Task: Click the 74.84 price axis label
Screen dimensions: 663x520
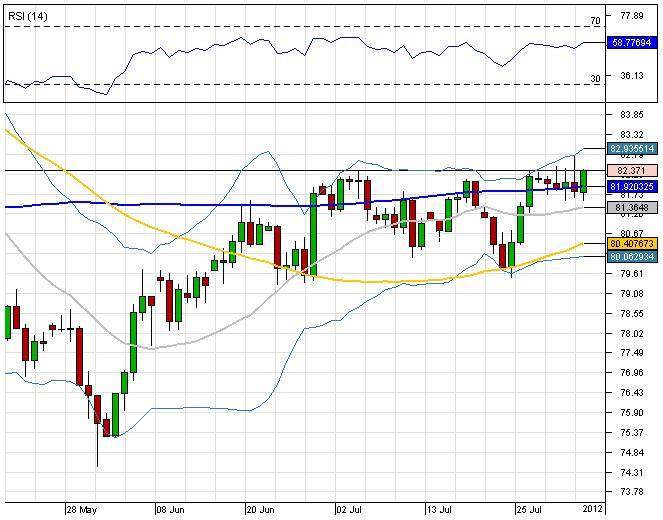Action: (x=631, y=453)
